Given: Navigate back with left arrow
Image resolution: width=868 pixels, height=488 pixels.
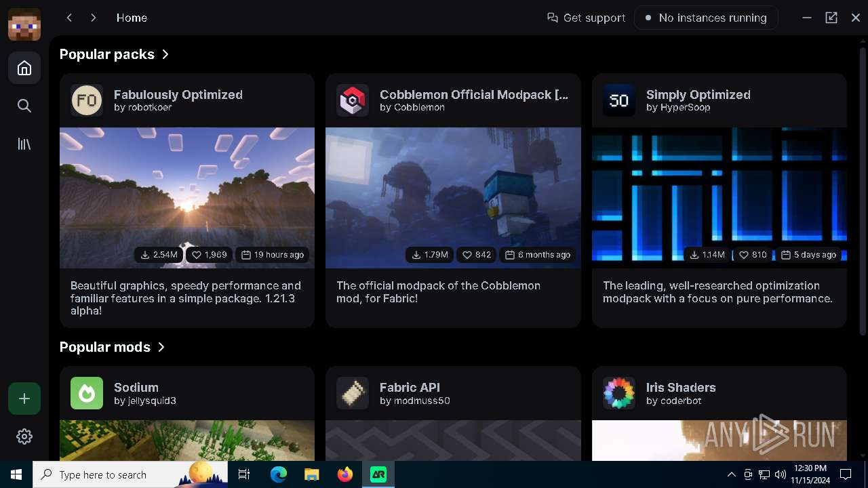Looking at the screenshot, I should click(69, 18).
